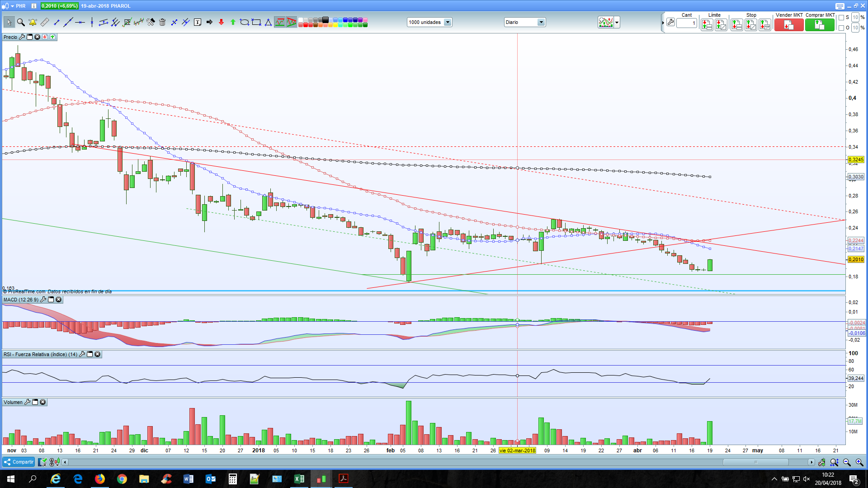This screenshot has width=868, height=488.
Task: Open the Diario timeframe dropdown
Action: coord(541,22)
